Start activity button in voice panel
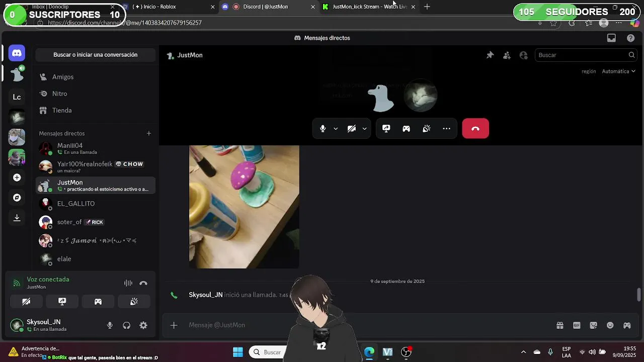The image size is (644, 362). (x=98, y=301)
